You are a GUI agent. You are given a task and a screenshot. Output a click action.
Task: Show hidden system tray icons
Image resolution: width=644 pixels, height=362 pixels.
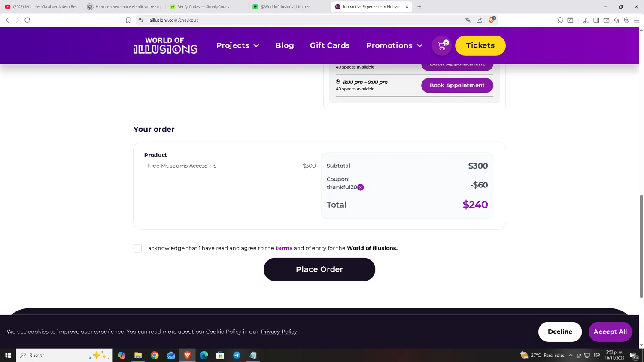[x=571, y=355]
